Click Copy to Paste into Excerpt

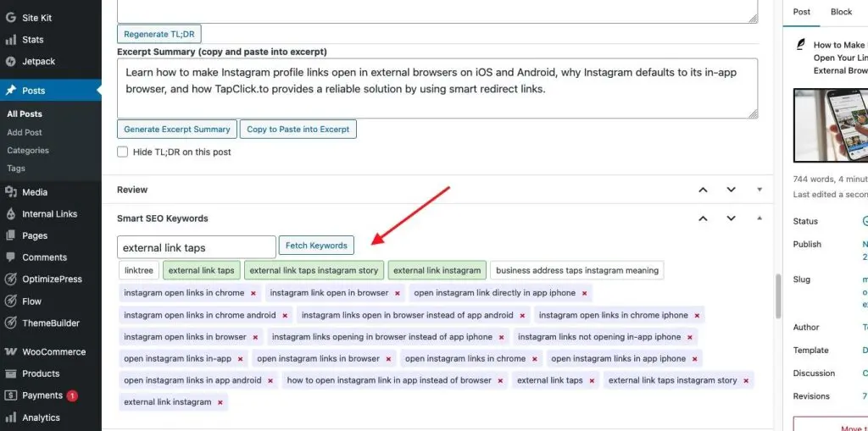click(x=298, y=129)
